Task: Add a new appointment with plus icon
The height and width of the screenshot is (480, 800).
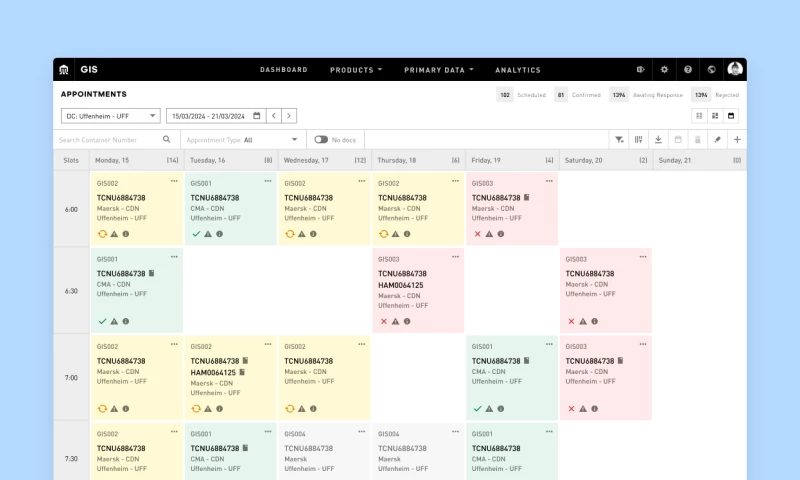Action: pos(737,140)
